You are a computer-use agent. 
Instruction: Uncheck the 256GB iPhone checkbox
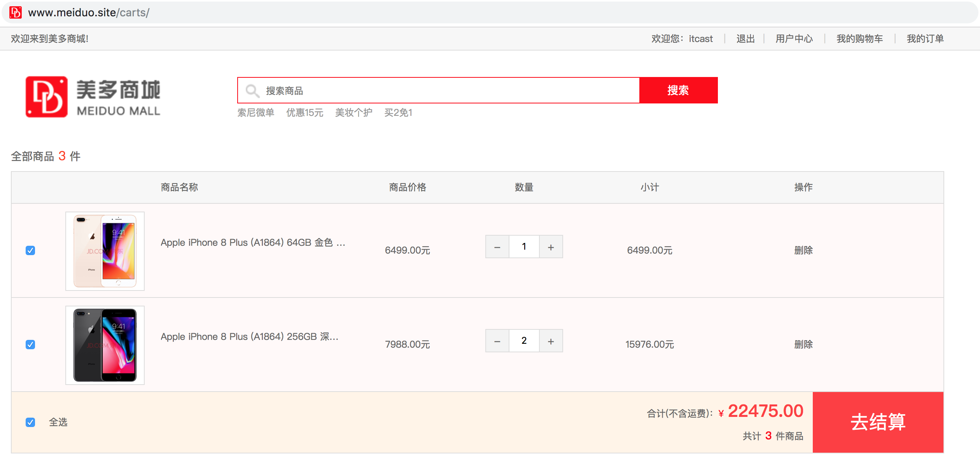pos(30,345)
